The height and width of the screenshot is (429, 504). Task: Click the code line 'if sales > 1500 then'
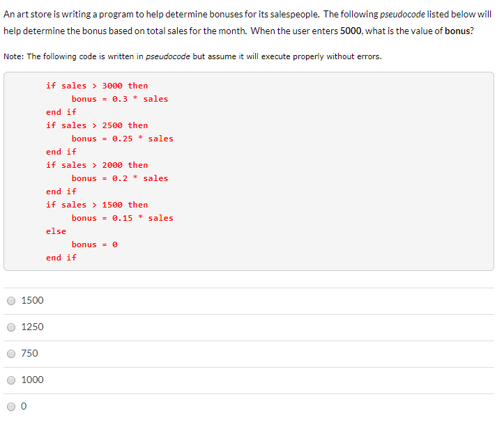pos(97,205)
